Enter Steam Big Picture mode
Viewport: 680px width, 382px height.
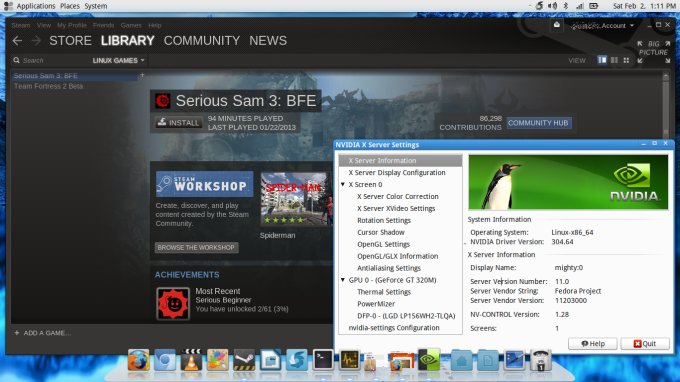(654, 52)
